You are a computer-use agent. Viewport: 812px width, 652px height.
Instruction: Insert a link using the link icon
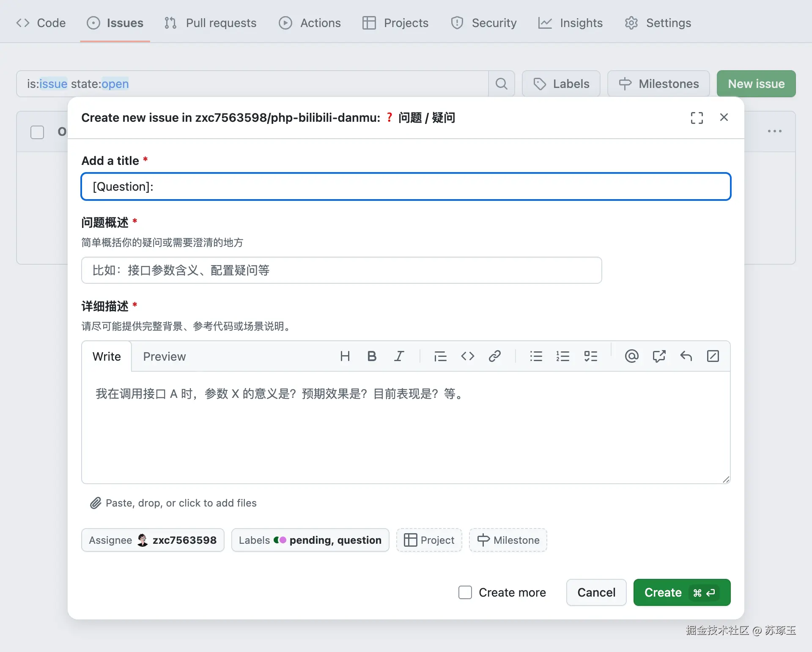click(495, 356)
